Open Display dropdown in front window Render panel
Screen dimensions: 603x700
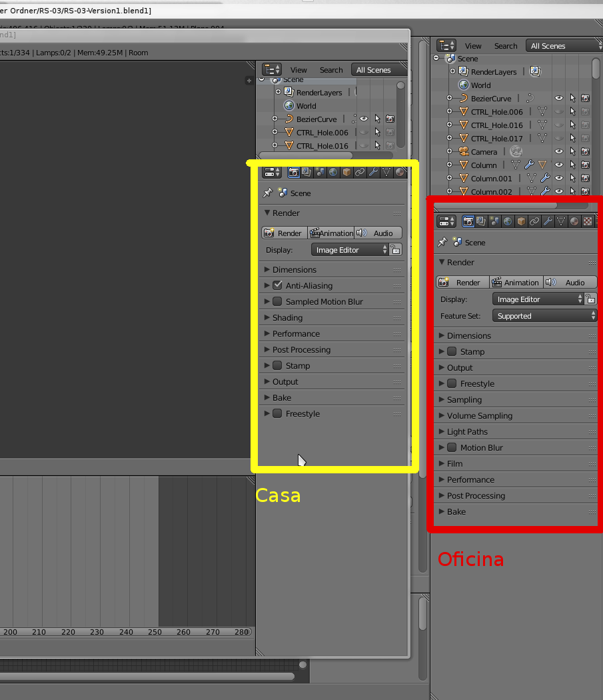coord(350,250)
